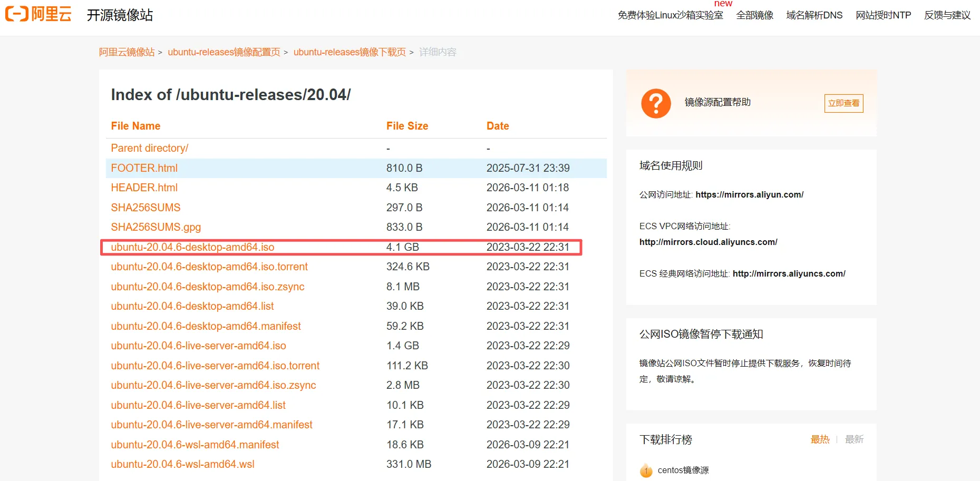The height and width of the screenshot is (481, 980).
Task: Click the 111.2 KB file size cell
Action: pyautogui.click(x=407, y=366)
